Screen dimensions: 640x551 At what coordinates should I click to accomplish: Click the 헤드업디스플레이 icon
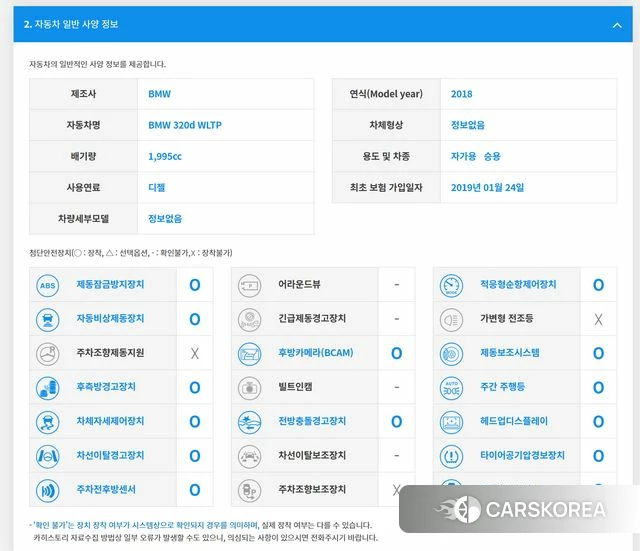click(451, 422)
